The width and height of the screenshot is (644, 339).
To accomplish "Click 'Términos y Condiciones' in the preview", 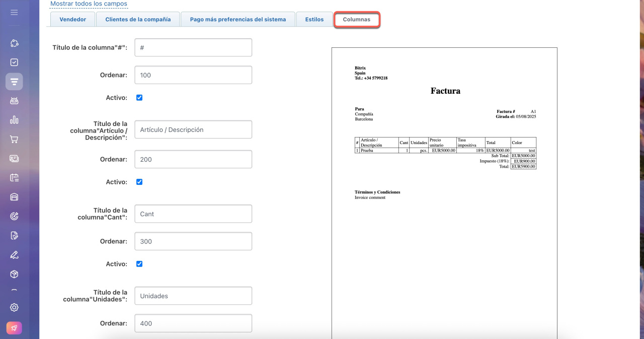I will (377, 192).
